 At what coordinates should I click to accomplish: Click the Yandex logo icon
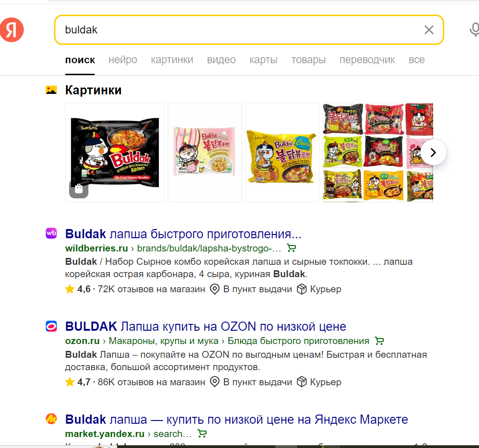tap(11, 30)
